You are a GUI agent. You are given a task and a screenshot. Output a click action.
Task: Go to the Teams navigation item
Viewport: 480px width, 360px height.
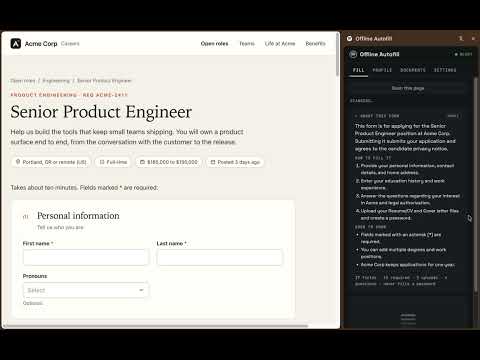click(247, 44)
